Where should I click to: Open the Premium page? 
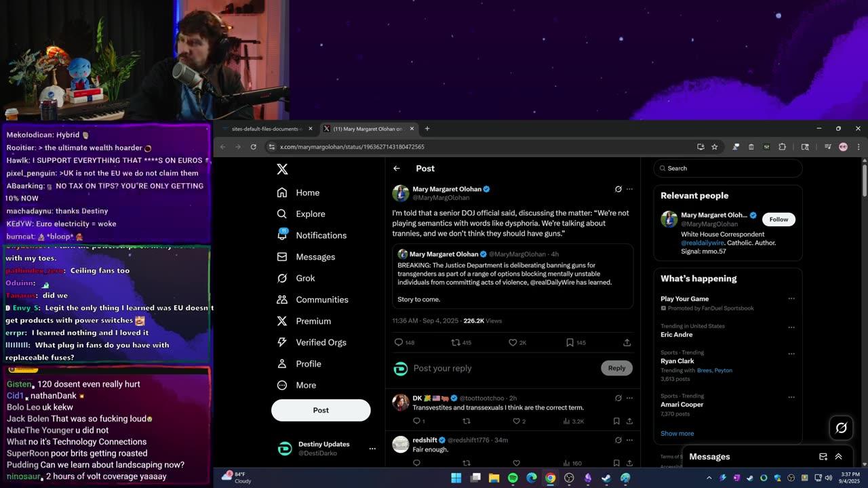(304, 321)
